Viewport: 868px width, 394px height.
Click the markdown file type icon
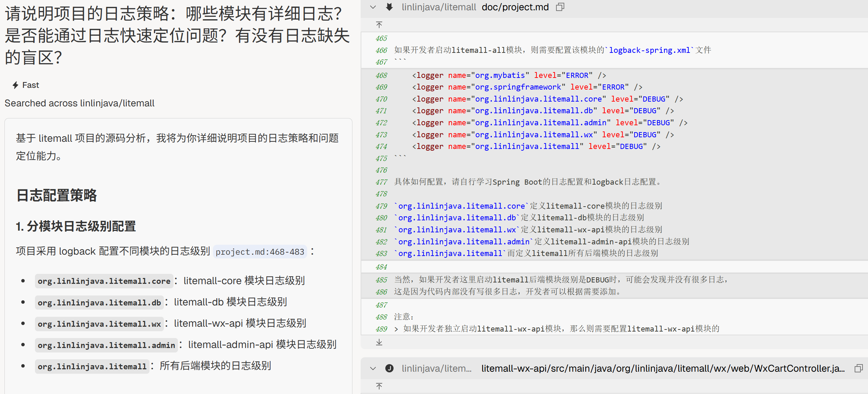[x=389, y=7]
